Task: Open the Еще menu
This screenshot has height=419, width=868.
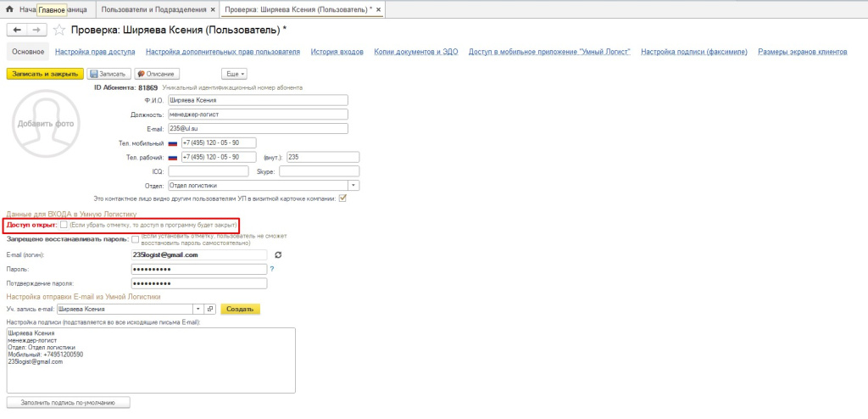Action: tap(234, 74)
